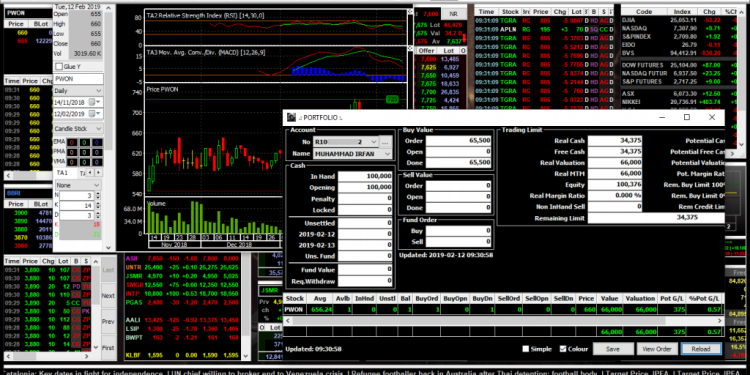Image resolution: width=750 pixels, height=375 pixels.
Task: Expand the account No dropdown
Action: pos(373,142)
